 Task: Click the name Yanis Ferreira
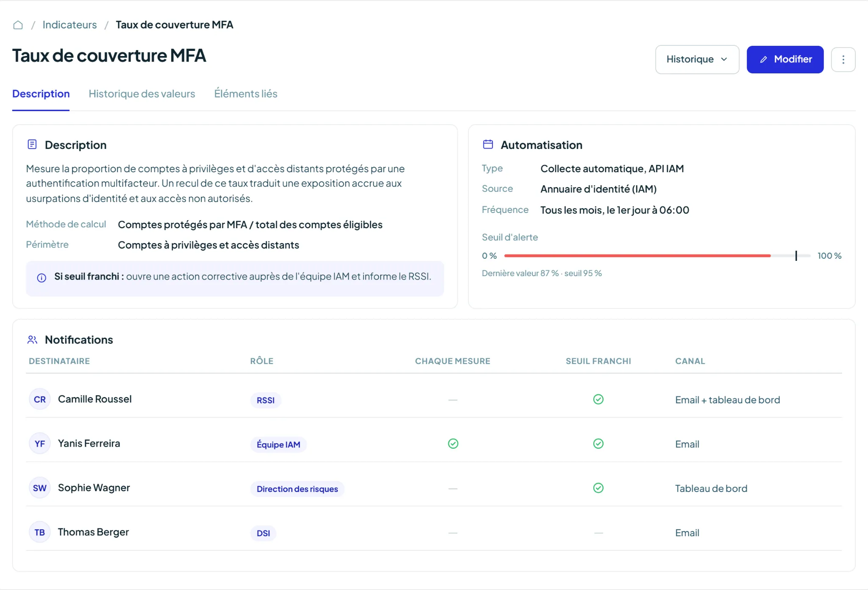(x=89, y=444)
